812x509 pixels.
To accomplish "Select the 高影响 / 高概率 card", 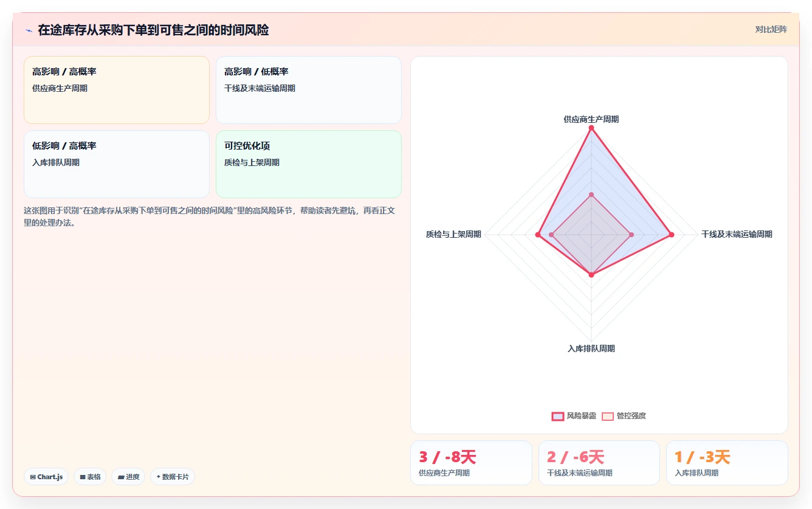I will pos(117,90).
